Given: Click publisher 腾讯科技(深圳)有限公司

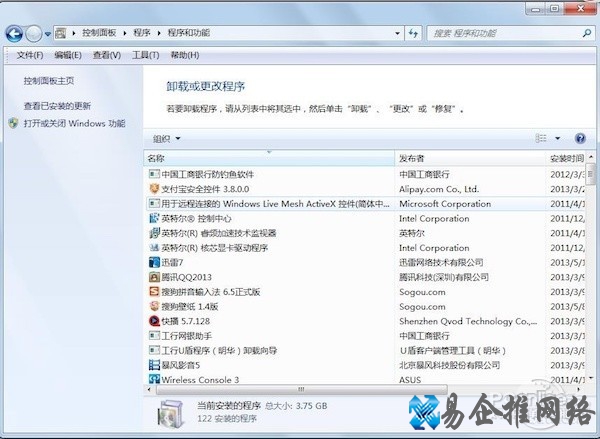Looking at the screenshot, I should click(444, 277).
